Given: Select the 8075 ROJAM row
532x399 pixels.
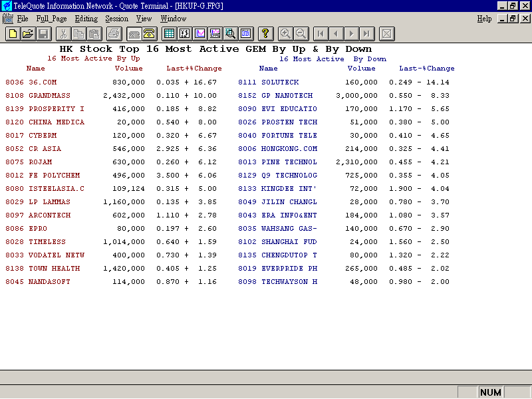Looking at the screenshot, I should pyautogui.click(x=111, y=162).
